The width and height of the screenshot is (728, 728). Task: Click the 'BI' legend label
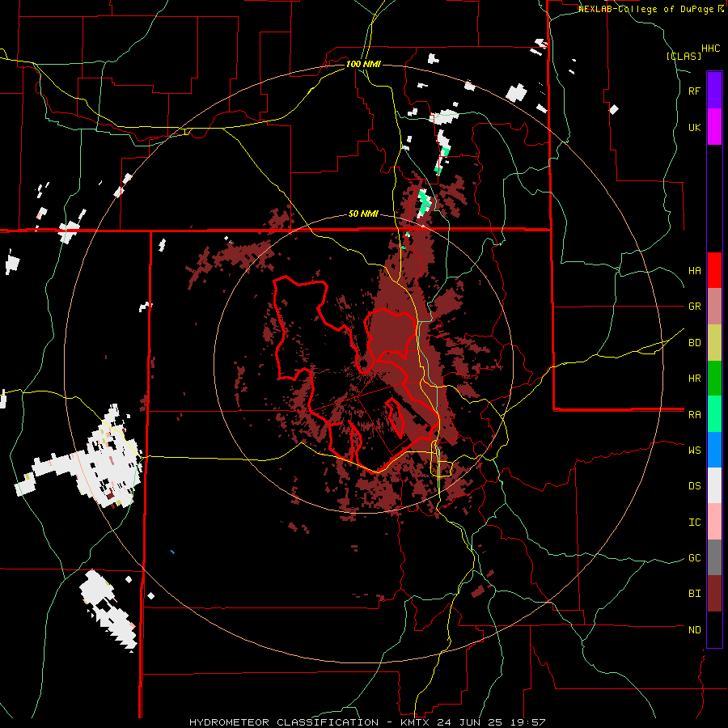click(695, 594)
